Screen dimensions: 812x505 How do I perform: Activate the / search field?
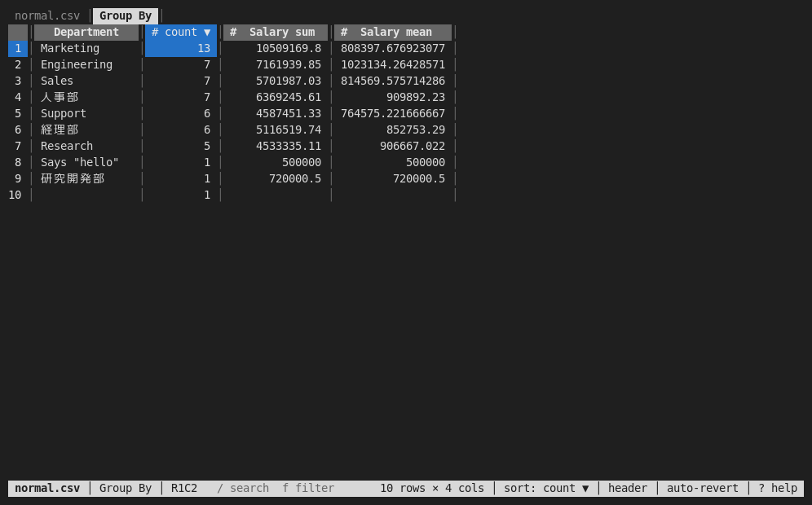coord(243,489)
